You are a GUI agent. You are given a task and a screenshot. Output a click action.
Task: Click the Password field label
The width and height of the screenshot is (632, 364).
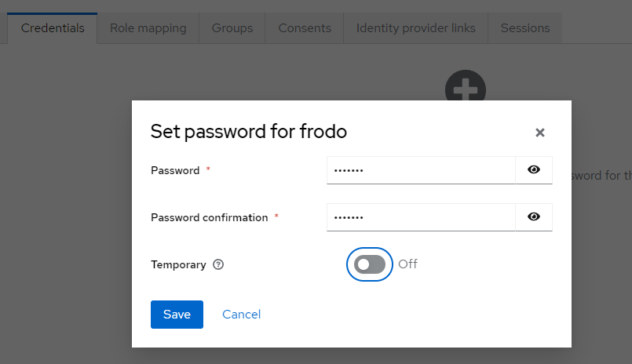(175, 170)
